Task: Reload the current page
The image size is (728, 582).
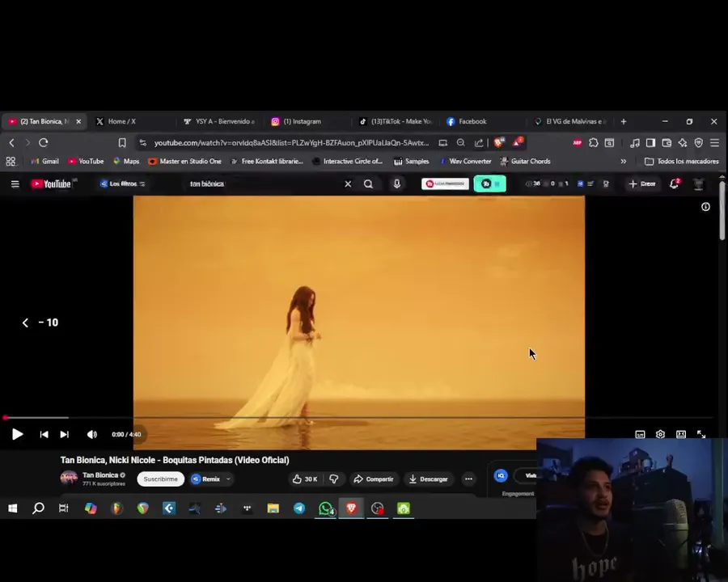Action: click(43, 143)
